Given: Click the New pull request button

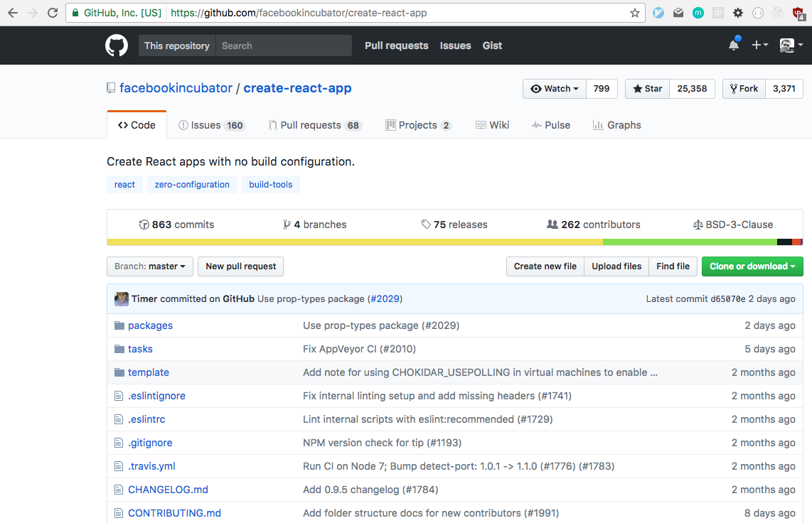Looking at the screenshot, I should (241, 266).
